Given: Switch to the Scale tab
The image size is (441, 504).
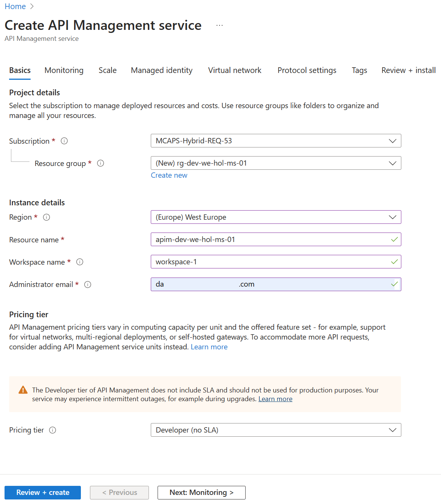Looking at the screenshot, I should pos(108,70).
